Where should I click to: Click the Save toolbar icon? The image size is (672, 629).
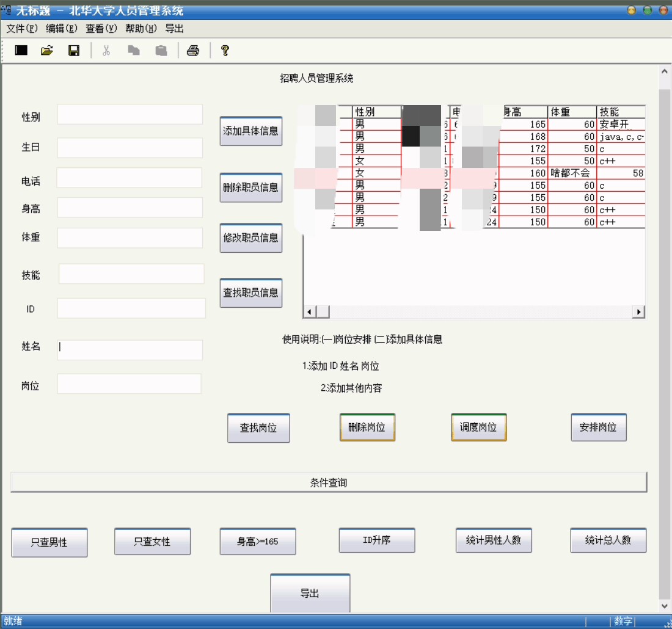[x=73, y=51]
